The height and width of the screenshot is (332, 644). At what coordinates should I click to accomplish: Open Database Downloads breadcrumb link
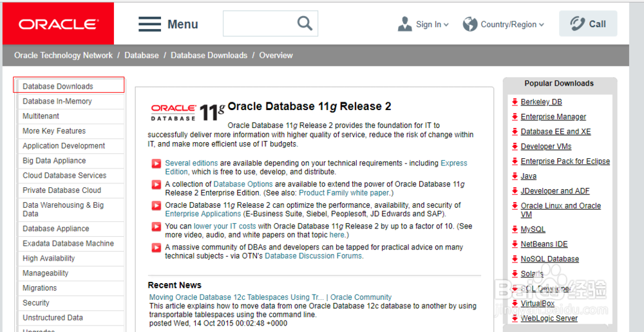[209, 55]
